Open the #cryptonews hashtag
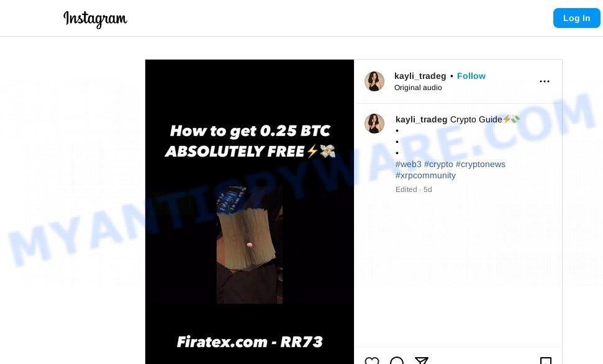Screen dimensions: 603x364 (x=480, y=165)
